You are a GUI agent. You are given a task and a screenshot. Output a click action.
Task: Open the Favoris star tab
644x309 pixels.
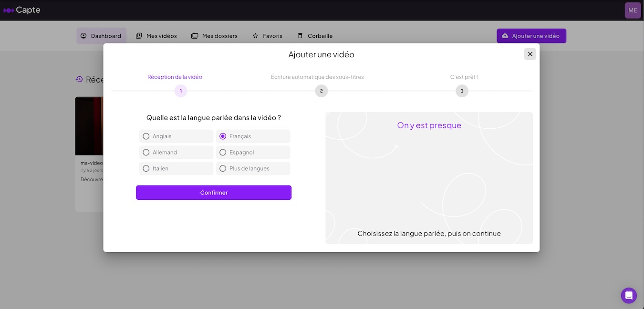coord(267,36)
